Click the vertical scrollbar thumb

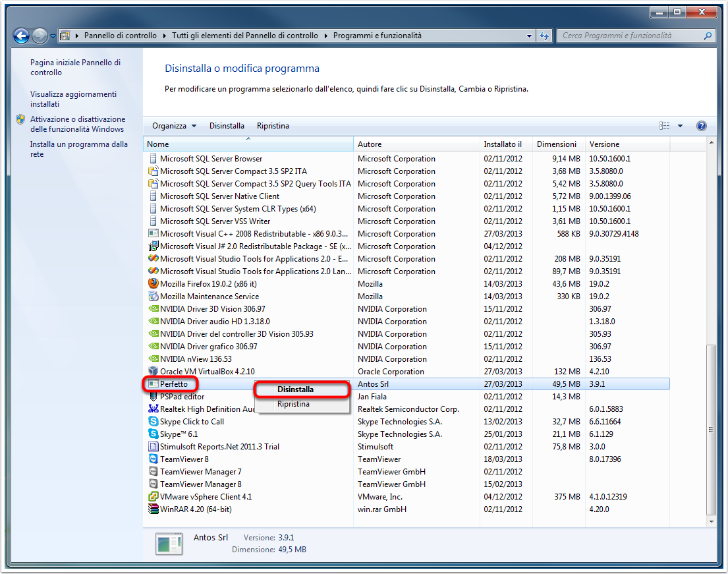point(712,430)
